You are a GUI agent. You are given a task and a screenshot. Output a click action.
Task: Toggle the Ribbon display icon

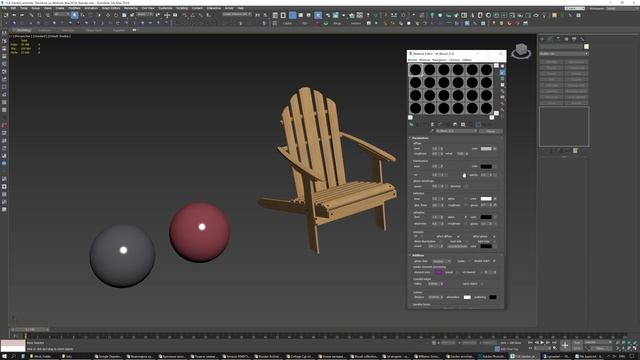pyautogui.click(x=293, y=15)
